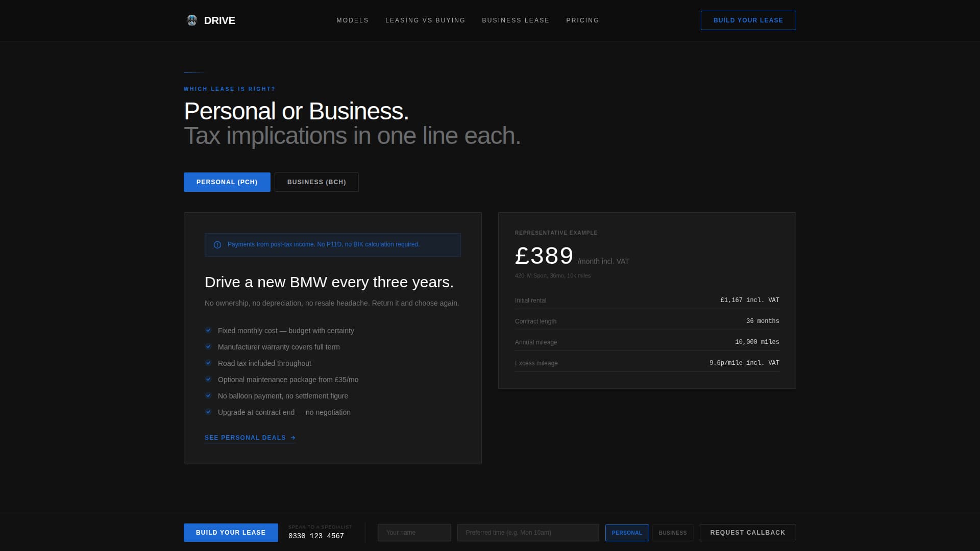
Task: Follow the See Personal Deals link
Action: (250, 438)
